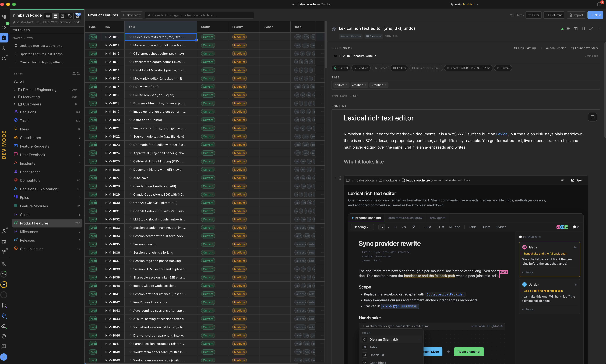The width and height of the screenshot is (606, 364).
Task: Click the people icon next to TYPES
Action: point(74,74)
